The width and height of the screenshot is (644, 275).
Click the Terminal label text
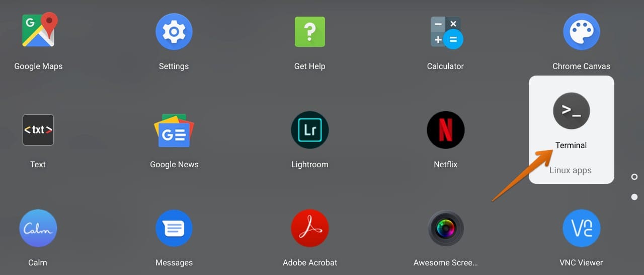coord(571,145)
